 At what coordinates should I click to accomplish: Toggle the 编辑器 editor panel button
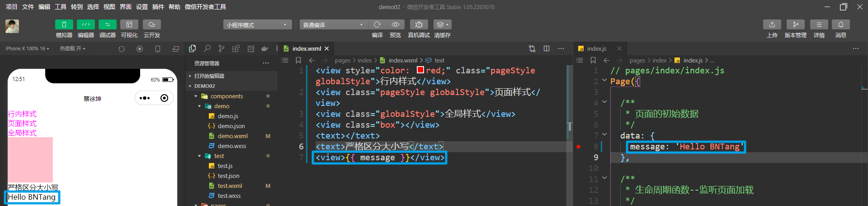pyautogui.click(x=86, y=24)
